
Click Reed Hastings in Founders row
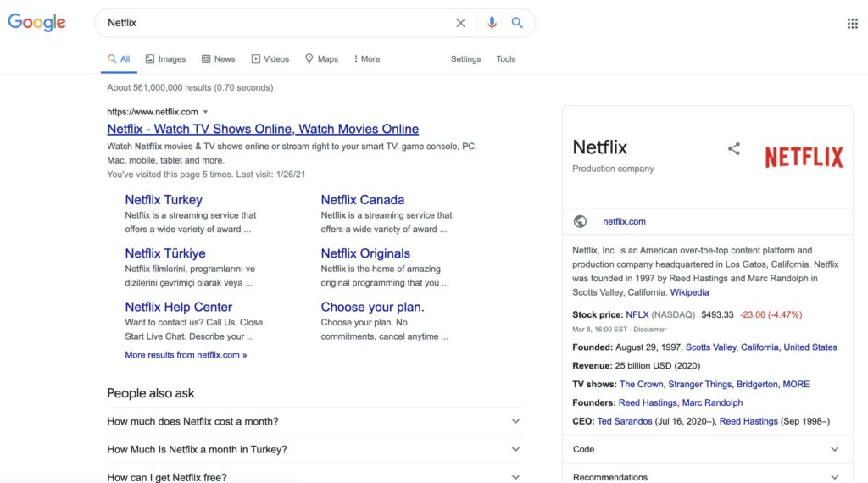coord(648,402)
